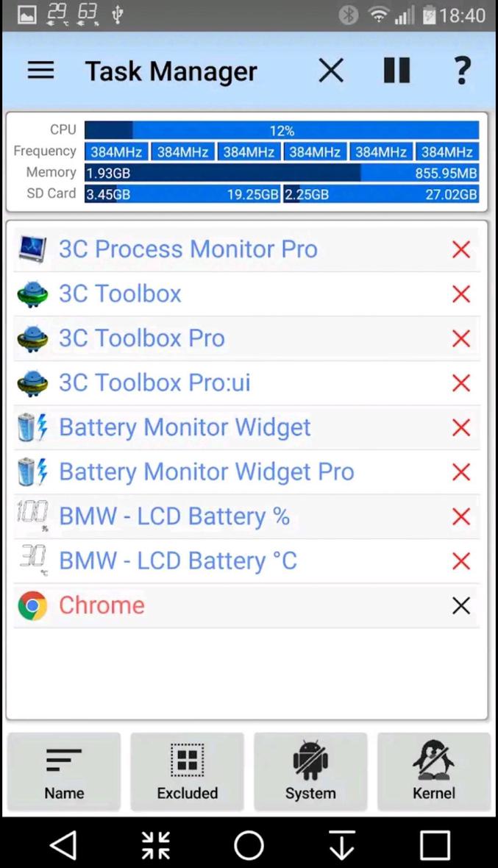498x868 pixels.
Task: Tap the System filter toggle
Action: [310, 770]
